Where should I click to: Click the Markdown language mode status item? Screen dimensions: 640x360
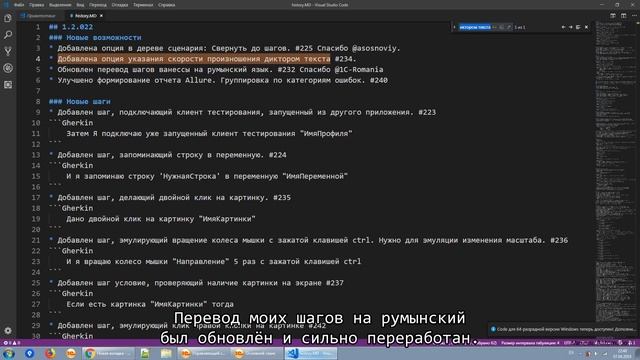pyautogui.click(x=603, y=343)
